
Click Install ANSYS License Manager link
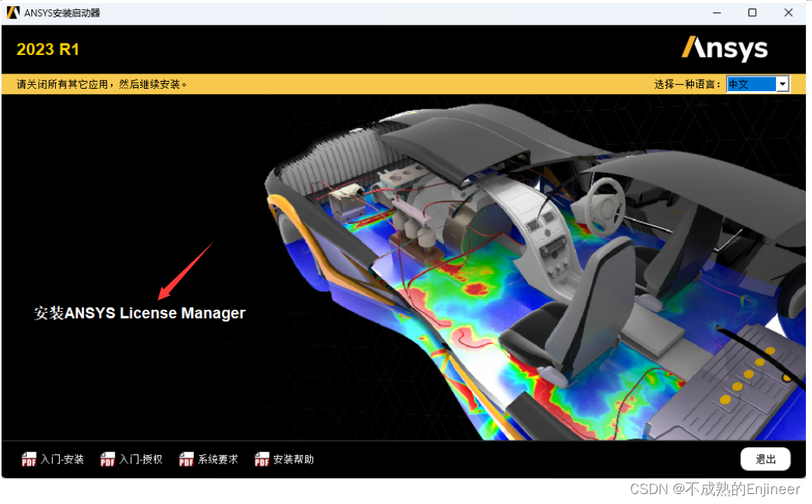(140, 313)
